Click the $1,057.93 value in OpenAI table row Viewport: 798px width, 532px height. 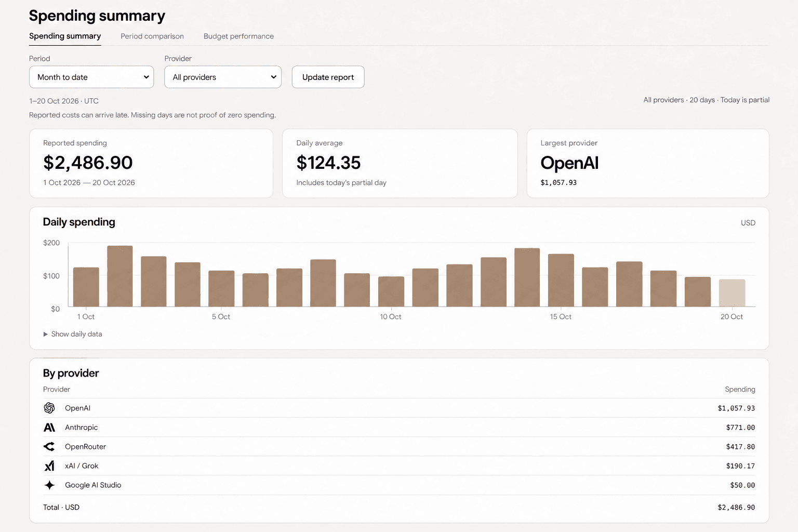click(x=736, y=408)
